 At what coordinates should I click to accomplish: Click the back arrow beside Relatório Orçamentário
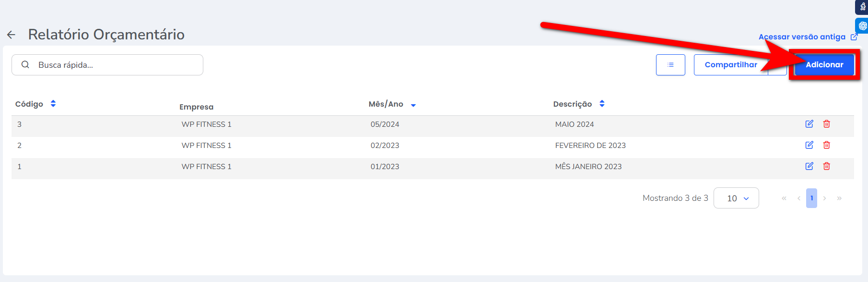(x=11, y=35)
